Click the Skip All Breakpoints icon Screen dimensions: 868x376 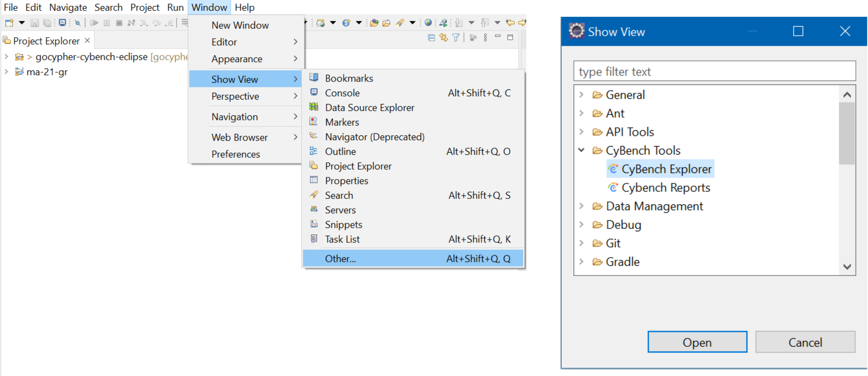(x=77, y=23)
